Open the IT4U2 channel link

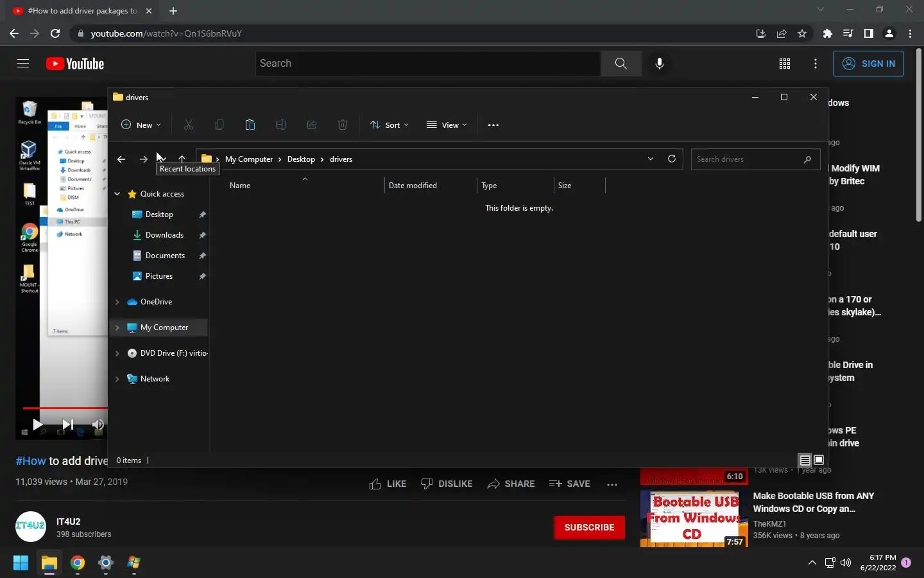[68, 521]
